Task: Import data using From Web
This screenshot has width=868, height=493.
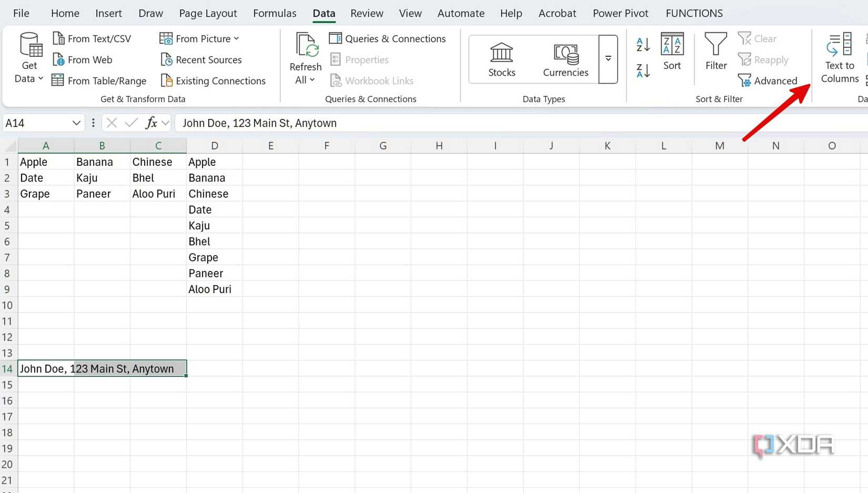Action: [83, 59]
